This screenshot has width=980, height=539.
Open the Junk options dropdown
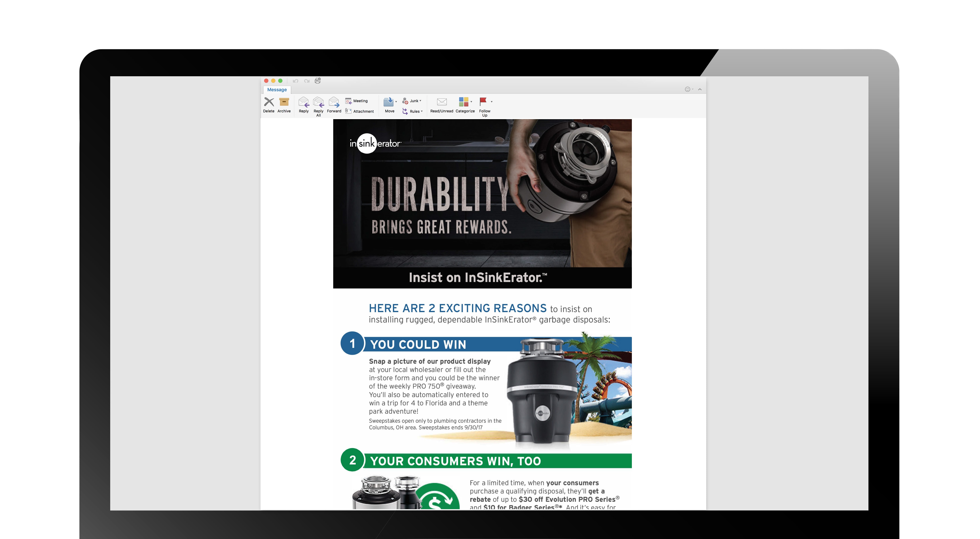[412, 101]
